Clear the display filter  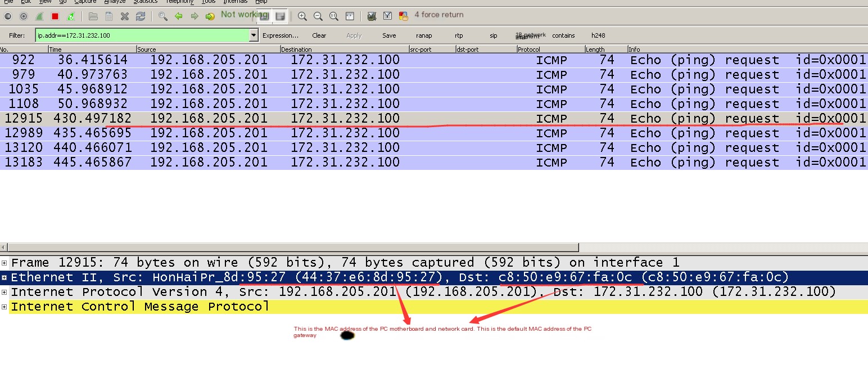[319, 35]
